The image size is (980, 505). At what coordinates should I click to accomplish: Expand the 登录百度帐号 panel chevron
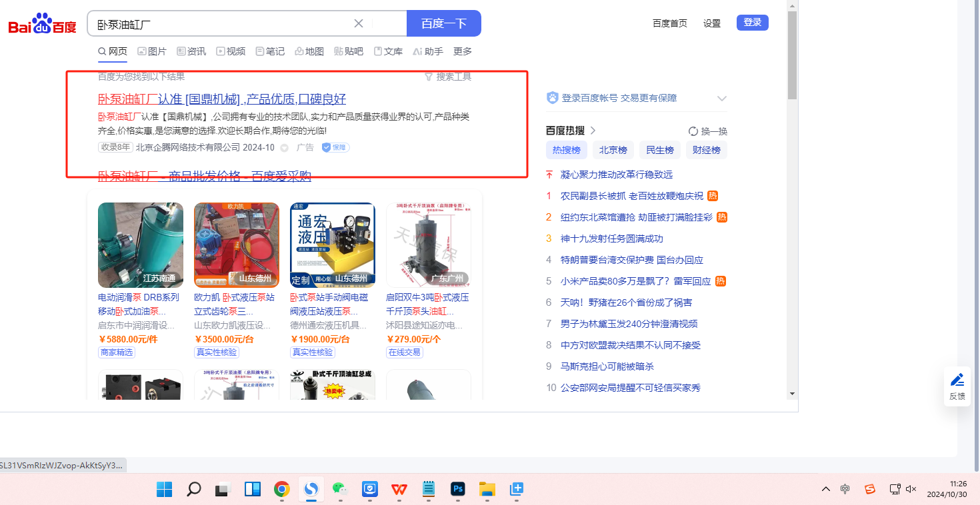pos(721,99)
